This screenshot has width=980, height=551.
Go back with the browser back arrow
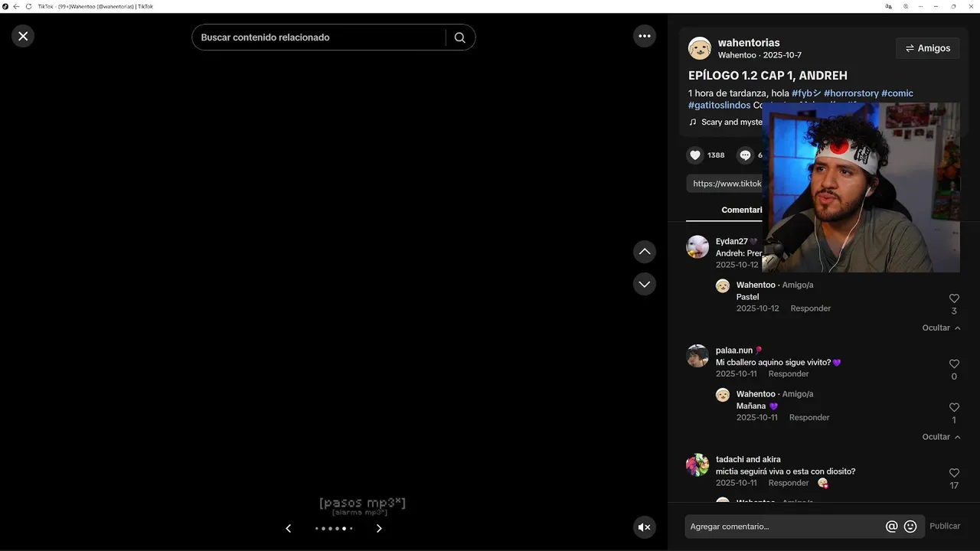[x=17, y=6]
